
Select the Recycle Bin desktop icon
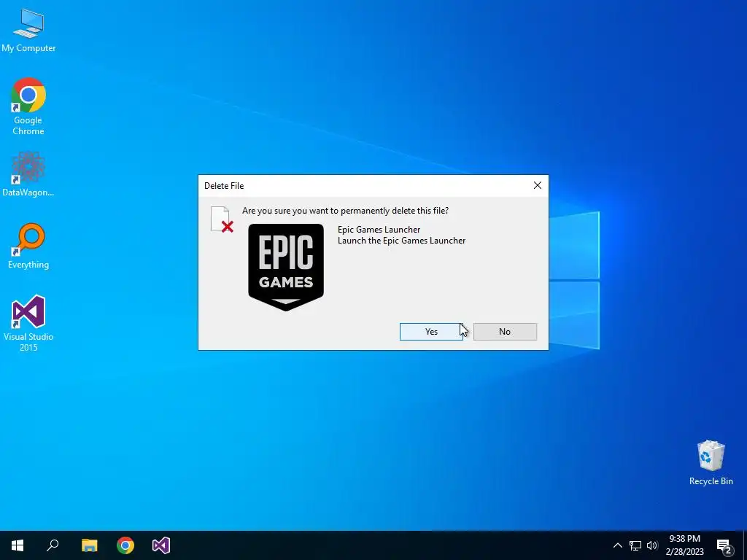click(711, 463)
